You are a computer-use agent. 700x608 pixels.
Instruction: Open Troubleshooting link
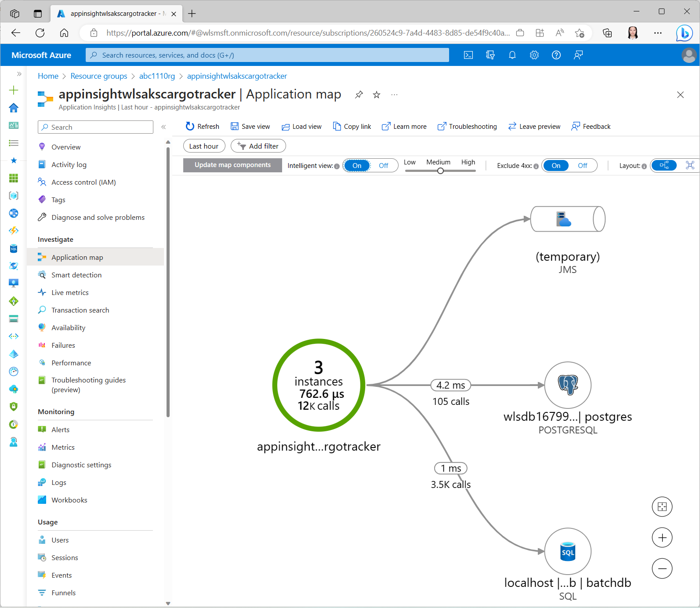pyautogui.click(x=467, y=127)
